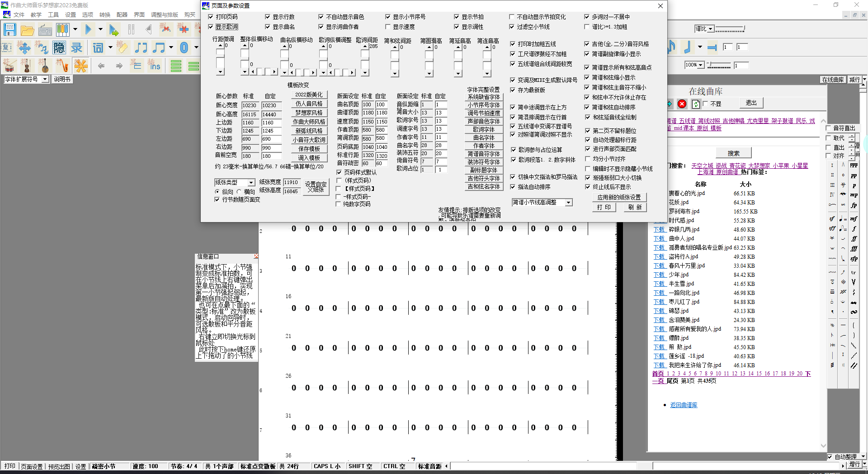Click the 2022版美化 template button
The width and height of the screenshot is (868, 474).
click(x=309, y=95)
